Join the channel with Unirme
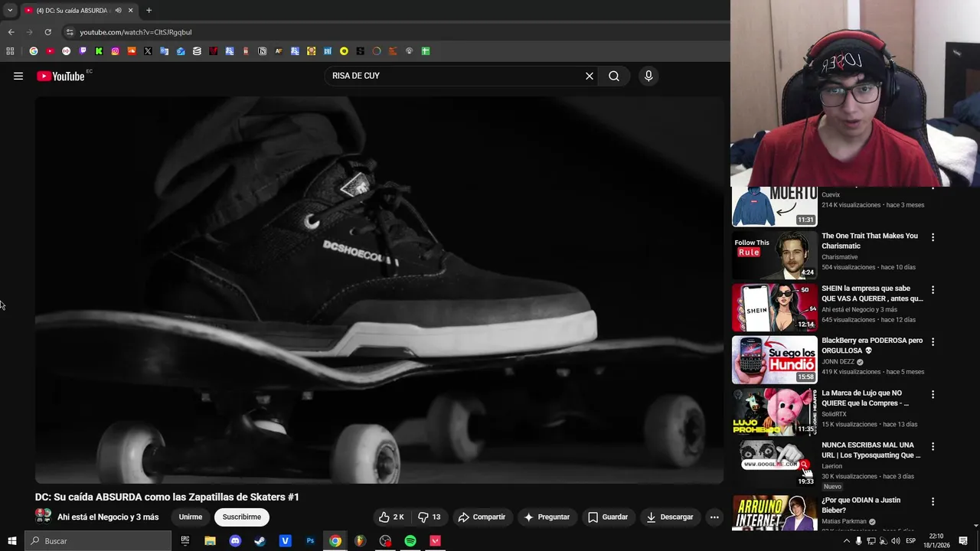 [x=191, y=517]
